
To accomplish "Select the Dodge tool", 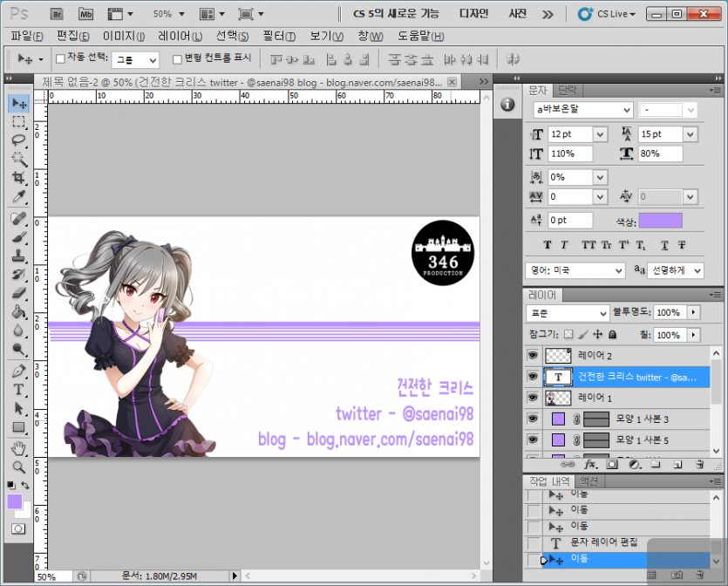I will click(18, 349).
